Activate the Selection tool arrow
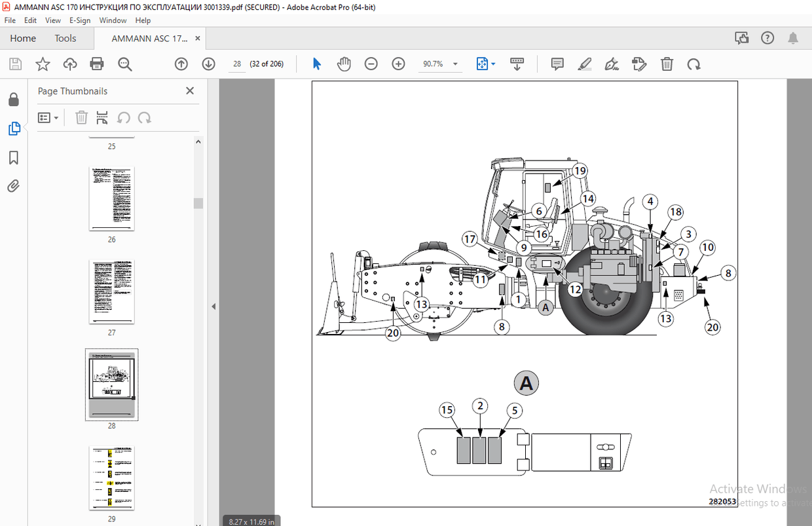The image size is (812, 526). (x=316, y=64)
